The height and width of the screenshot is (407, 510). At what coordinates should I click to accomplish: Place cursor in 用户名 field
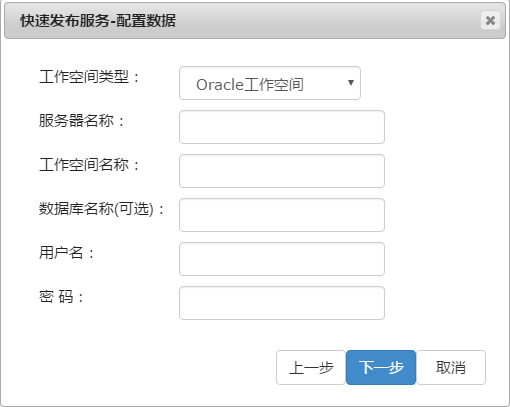(x=282, y=259)
